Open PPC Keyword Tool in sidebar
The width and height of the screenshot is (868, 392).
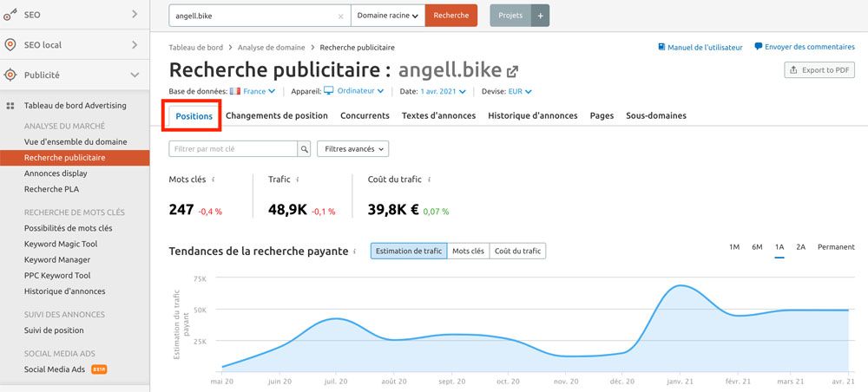click(x=57, y=275)
